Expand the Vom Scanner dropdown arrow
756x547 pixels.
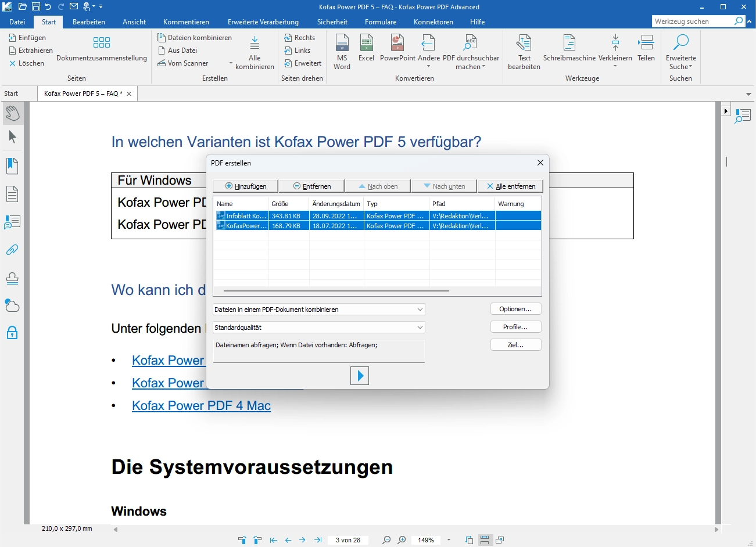click(231, 63)
